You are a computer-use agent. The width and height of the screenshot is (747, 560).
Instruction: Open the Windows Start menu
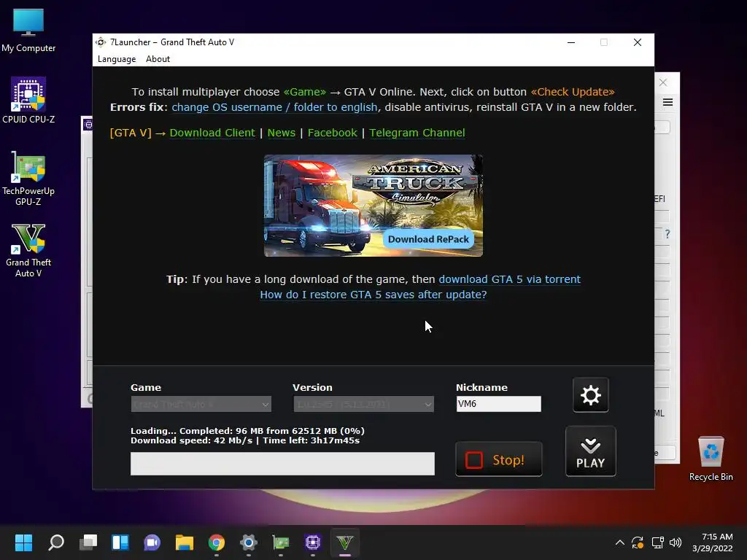pyautogui.click(x=23, y=542)
